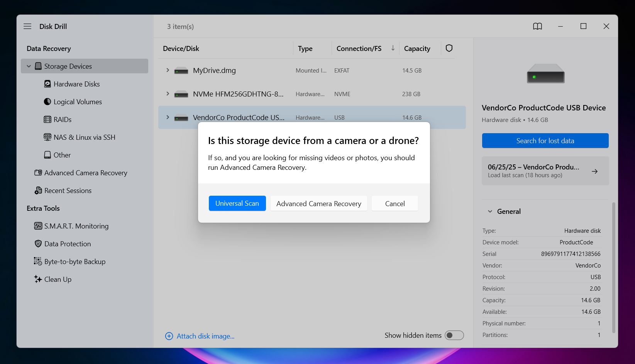Open Recent Sessions
Screen dimensions: 635x364
click(x=68, y=191)
